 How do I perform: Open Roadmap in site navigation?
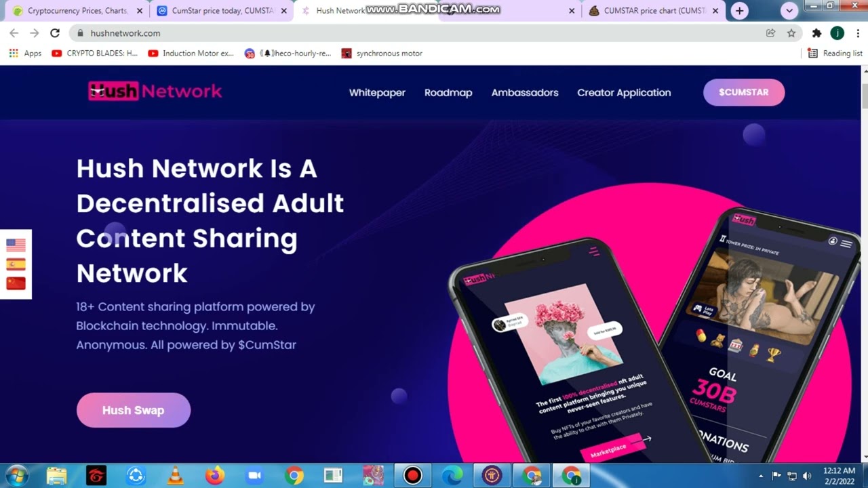point(448,93)
